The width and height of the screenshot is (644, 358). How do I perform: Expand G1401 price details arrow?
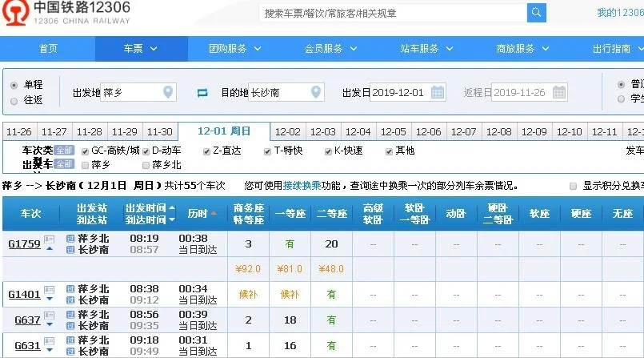click(50, 299)
